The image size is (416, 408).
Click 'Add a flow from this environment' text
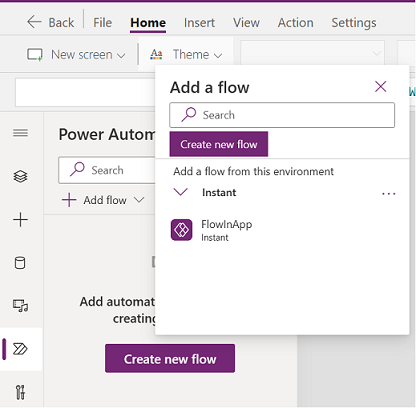pyautogui.click(x=253, y=171)
